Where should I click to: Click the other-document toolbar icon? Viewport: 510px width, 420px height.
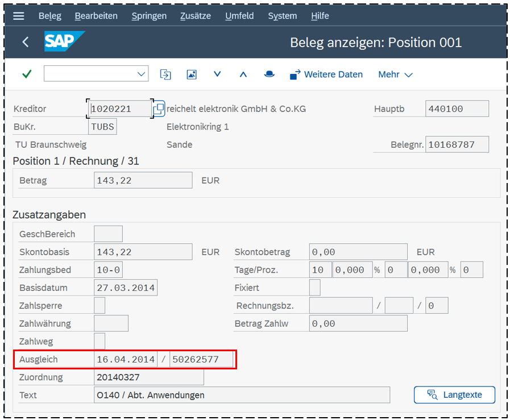[x=165, y=74]
